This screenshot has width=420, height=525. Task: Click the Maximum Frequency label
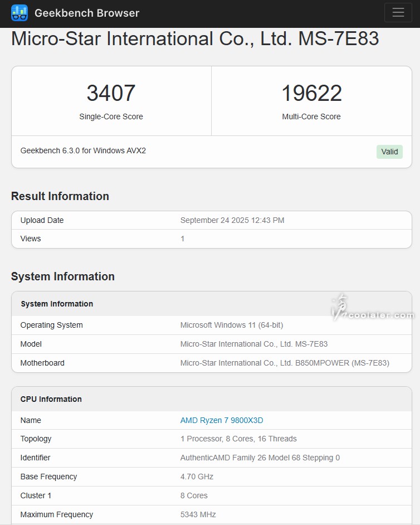click(57, 514)
